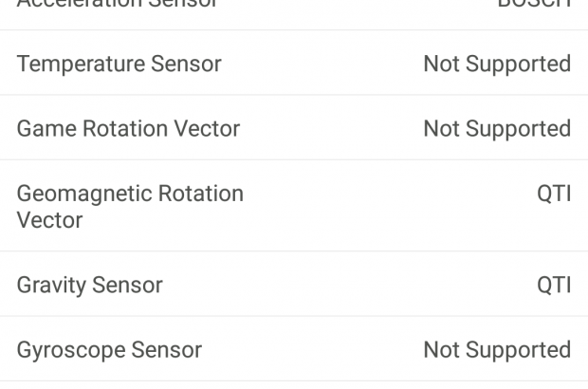The width and height of the screenshot is (588, 389).
Task: Click Game Rotation Vector's Not Supported status
Action: [497, 129]
